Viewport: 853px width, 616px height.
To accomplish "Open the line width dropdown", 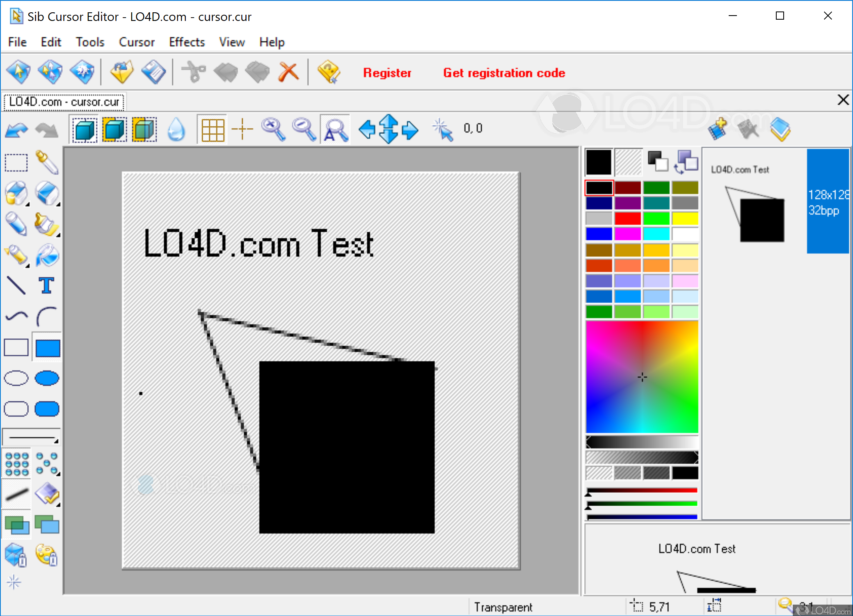I will (31, 437).
